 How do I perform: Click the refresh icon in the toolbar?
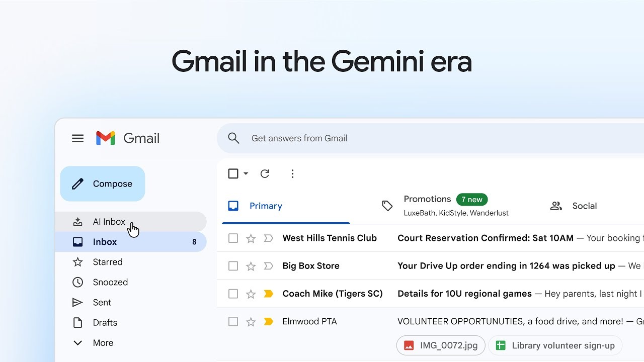tap(265, 173)
